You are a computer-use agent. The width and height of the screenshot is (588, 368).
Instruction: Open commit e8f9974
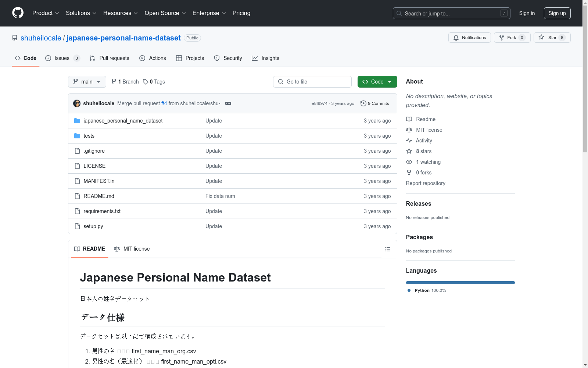click(319, 103)
